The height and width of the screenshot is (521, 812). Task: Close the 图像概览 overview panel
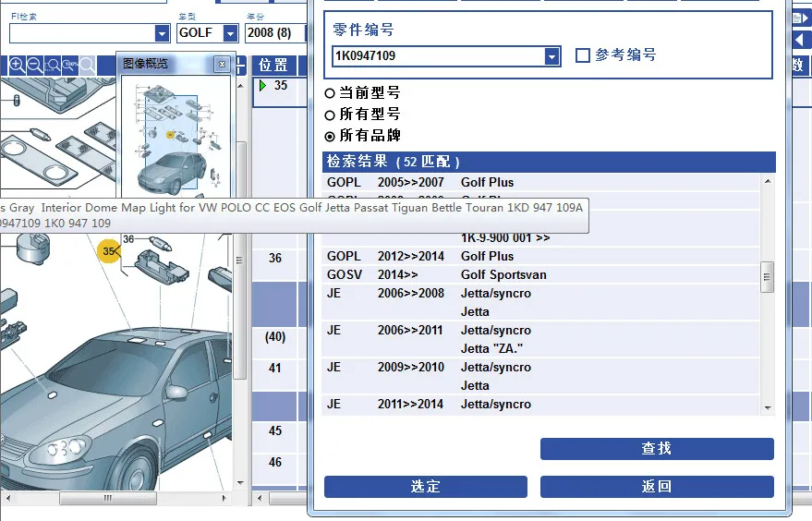(x=222, y=65)
